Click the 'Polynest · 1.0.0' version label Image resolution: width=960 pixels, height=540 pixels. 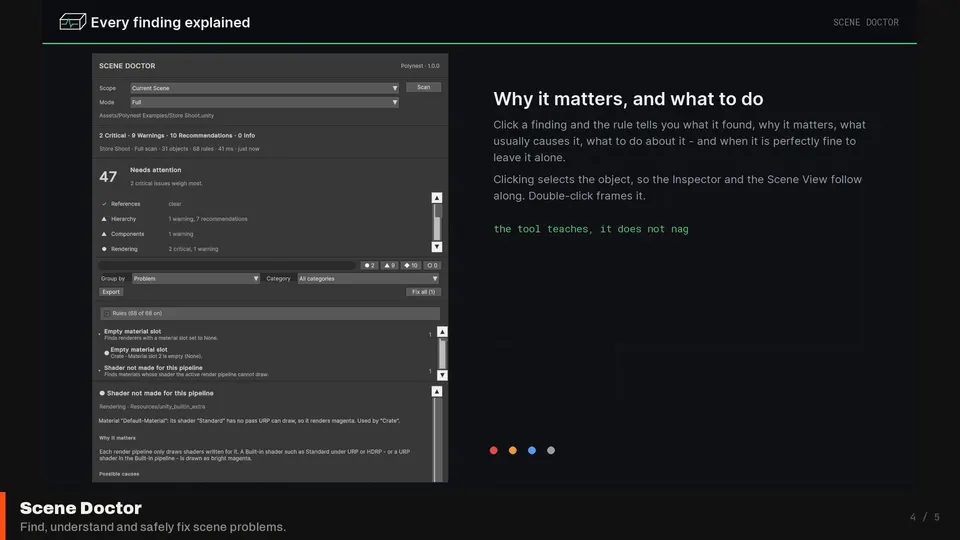pyautogui.click(x=420, y=66)
